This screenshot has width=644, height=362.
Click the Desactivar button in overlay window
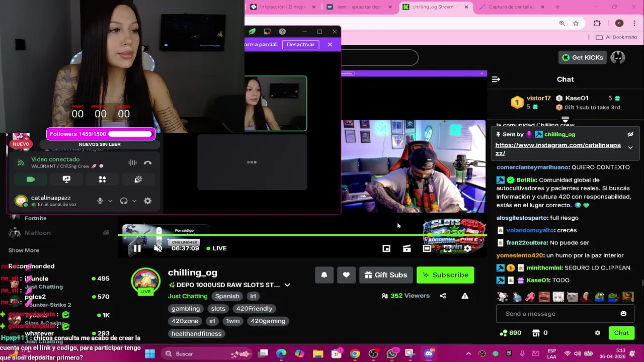[300, 44]
